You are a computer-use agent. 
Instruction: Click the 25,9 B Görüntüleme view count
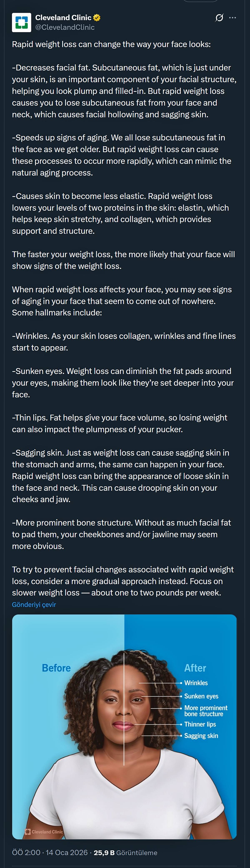tap(125, 853)
